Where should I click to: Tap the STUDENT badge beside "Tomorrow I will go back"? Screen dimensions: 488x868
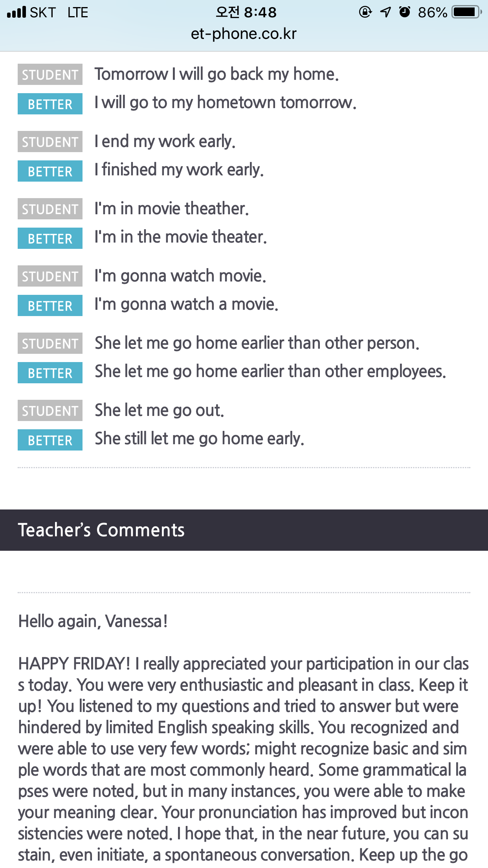[50, 75]
